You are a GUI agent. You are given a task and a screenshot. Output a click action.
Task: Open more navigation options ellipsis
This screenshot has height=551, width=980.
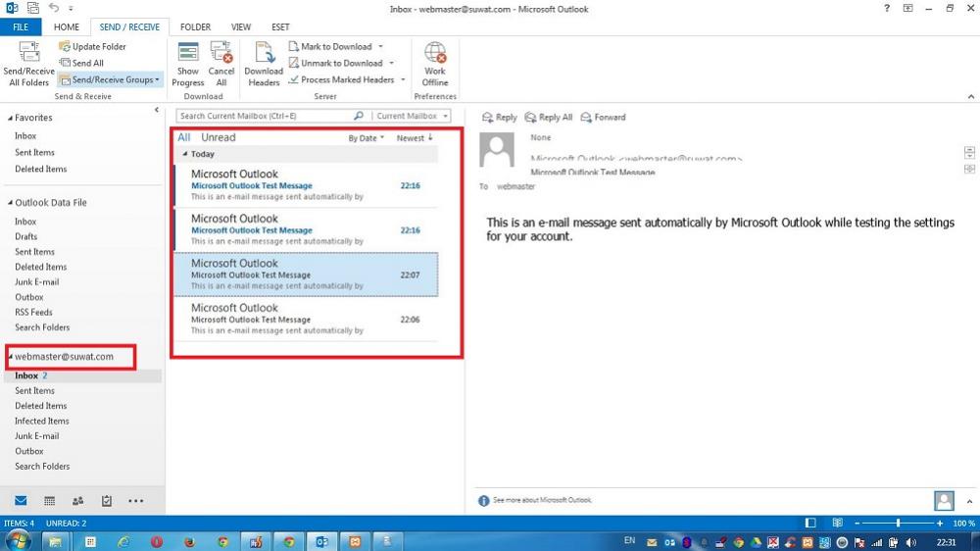(135, 501)
